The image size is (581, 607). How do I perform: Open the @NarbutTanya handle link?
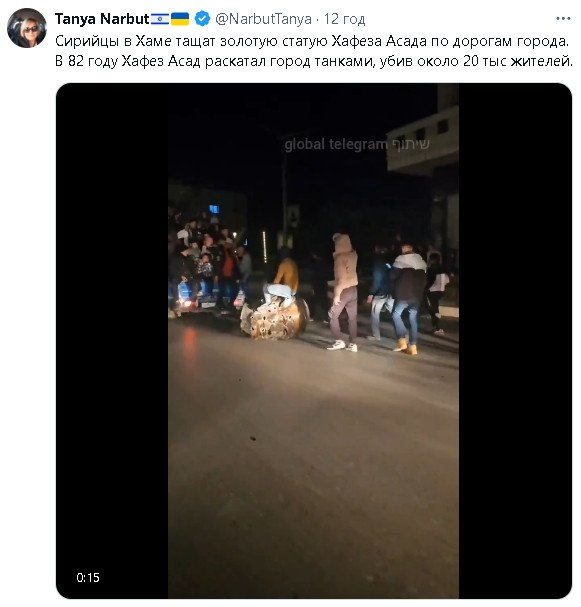click(x=263, y=19)
